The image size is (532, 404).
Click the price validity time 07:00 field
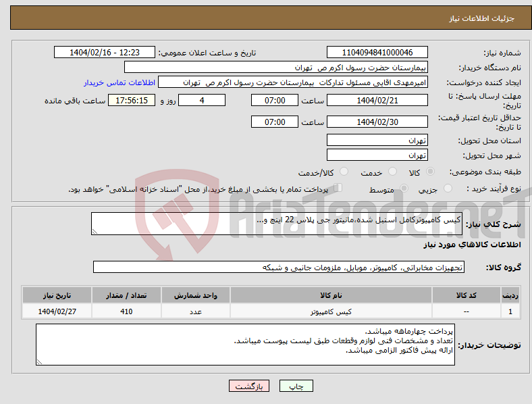pyautogui.click(x=275, y=122)
